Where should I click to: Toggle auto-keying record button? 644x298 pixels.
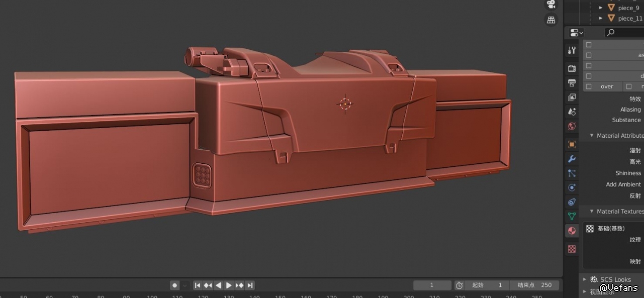click(174, 285)
